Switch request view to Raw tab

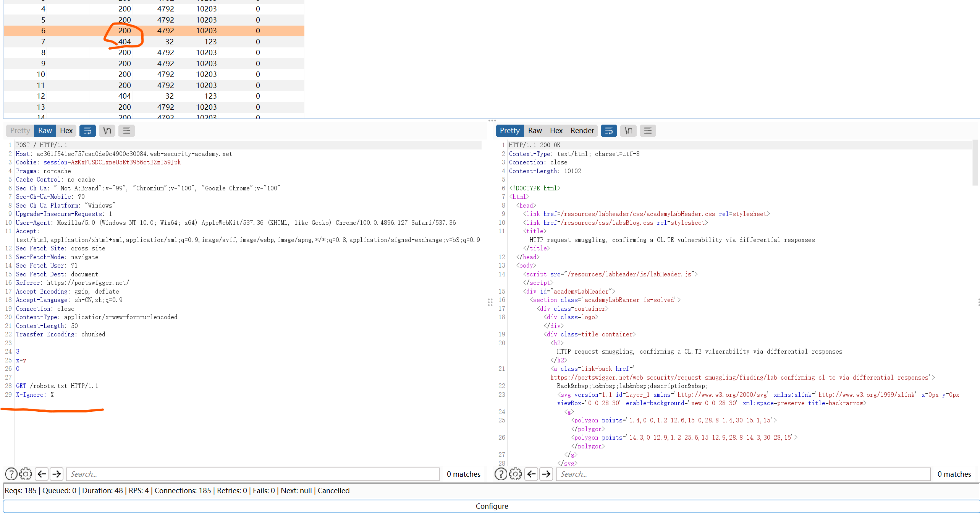click(x=45, y=131)
